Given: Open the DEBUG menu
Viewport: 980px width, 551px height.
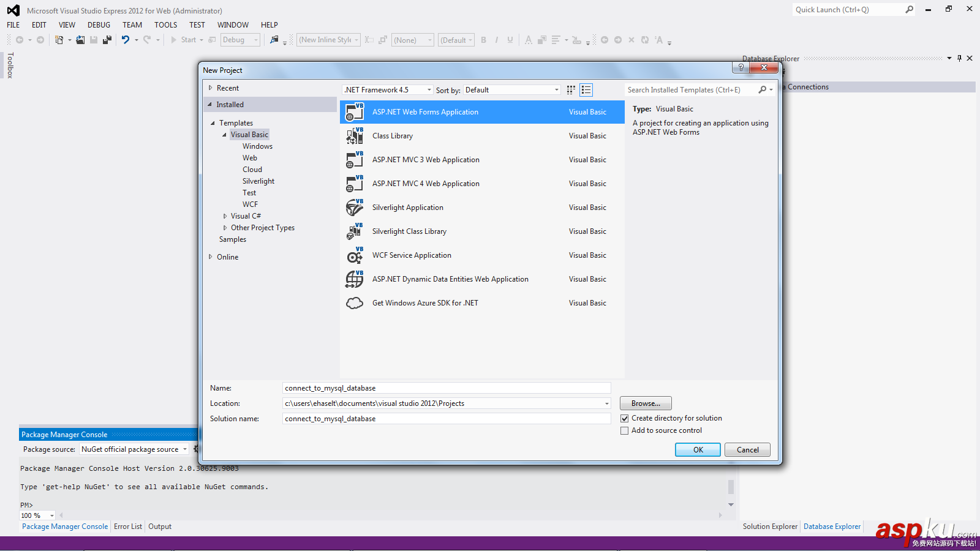Looking at the screenshot, I should pyautogui.click(x=99, y=25).
